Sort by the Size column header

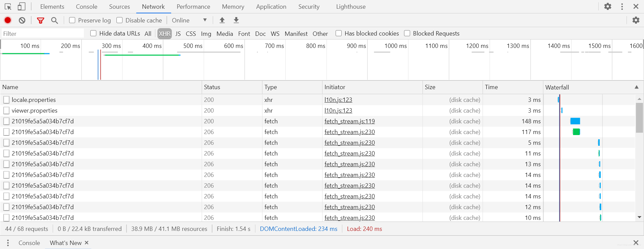click(452, 87)
